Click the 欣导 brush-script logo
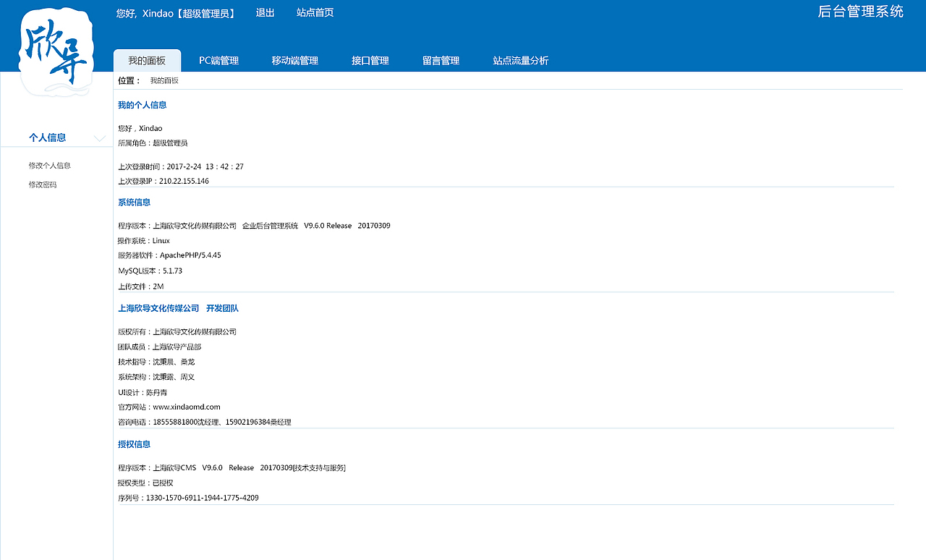 point(56,53)
